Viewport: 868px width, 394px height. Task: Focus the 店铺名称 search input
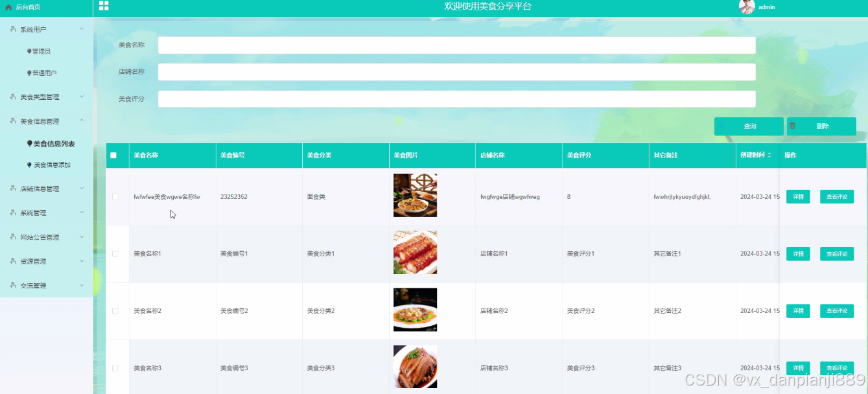[x=456, y=72]
